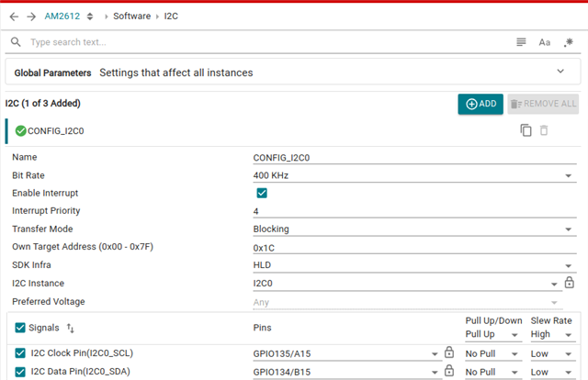The width and height of the screenshot is (588, 380).
Task: Click the 'SDK Infra' label
Action: pos(31,264)
